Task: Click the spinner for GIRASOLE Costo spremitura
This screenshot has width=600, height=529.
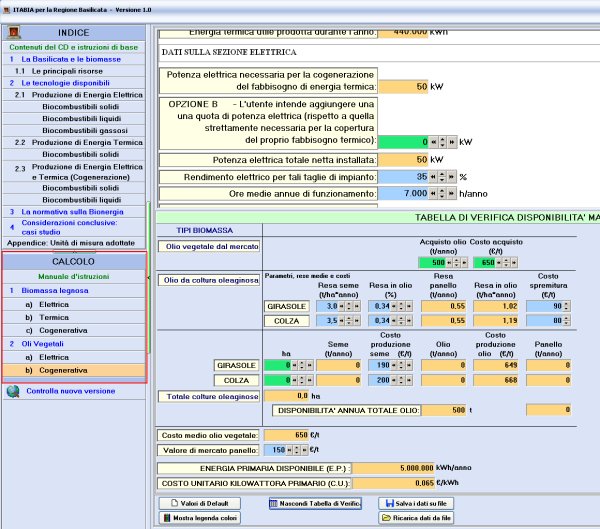Action: 567,306
